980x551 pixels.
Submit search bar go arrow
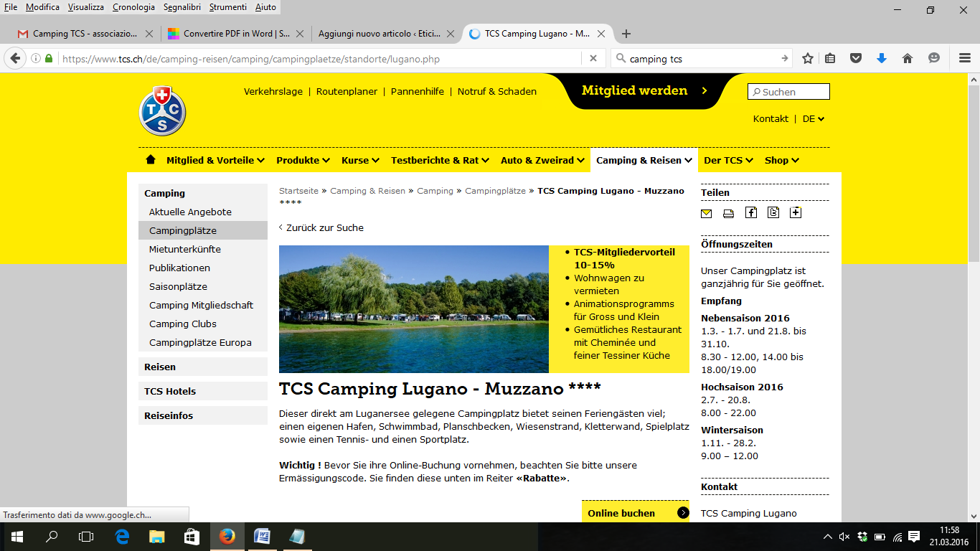coord(785,59)
